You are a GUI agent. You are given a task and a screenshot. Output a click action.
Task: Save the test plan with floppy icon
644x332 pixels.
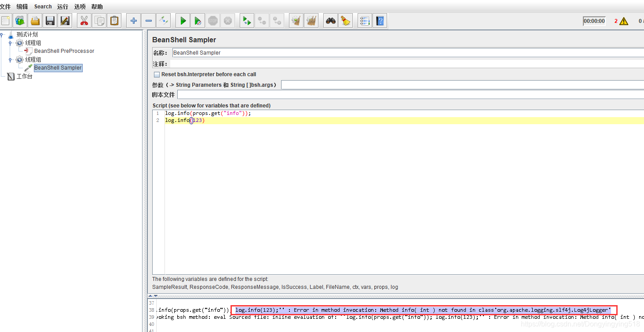pos(50,21)
